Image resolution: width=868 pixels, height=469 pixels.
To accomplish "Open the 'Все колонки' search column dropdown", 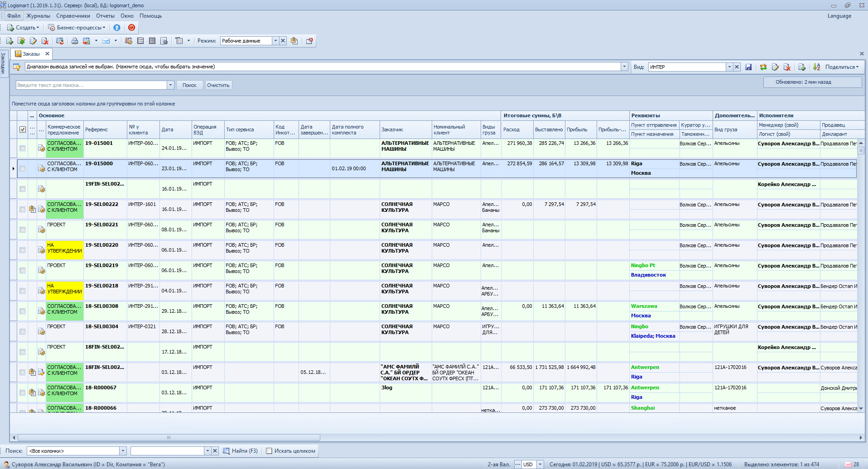I will pos(123,451).
